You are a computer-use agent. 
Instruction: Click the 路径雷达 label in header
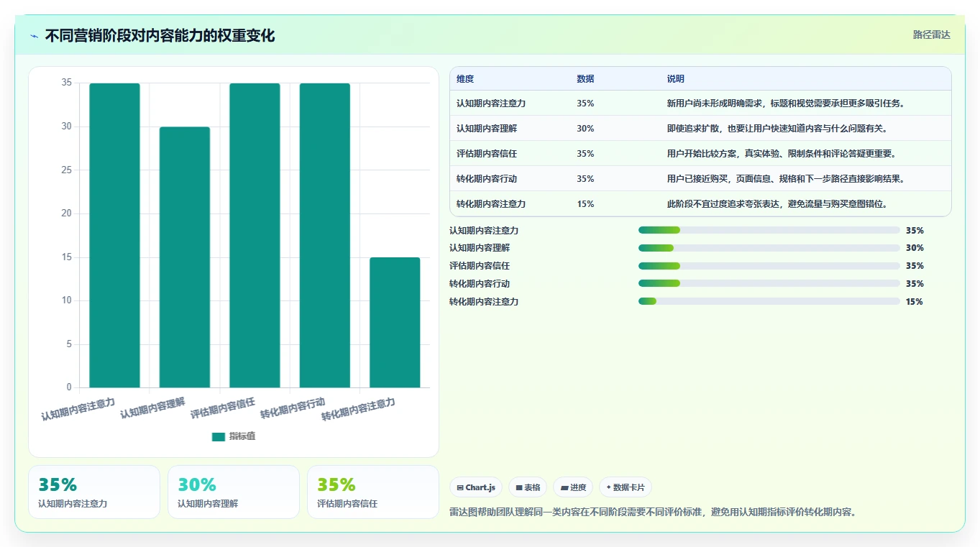click(x=932, y=35)
